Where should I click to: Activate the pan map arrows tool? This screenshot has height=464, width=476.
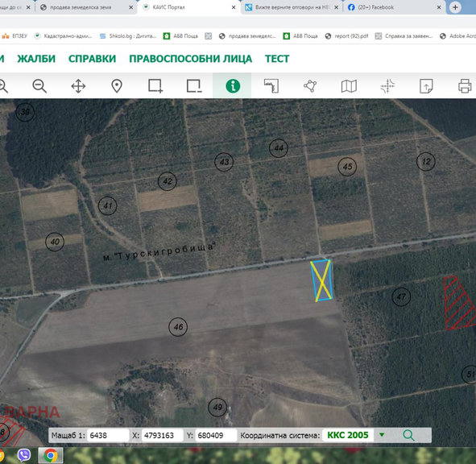tap(78, 86)
